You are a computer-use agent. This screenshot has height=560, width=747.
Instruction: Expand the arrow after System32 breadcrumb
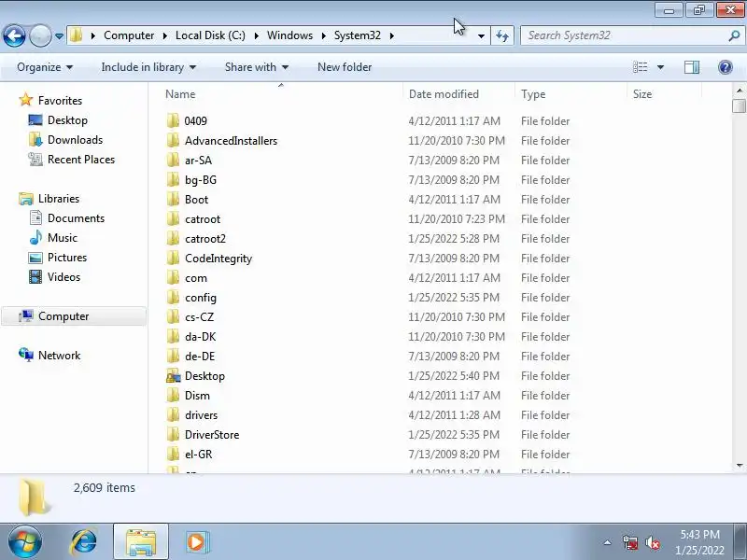pos(392,35)
